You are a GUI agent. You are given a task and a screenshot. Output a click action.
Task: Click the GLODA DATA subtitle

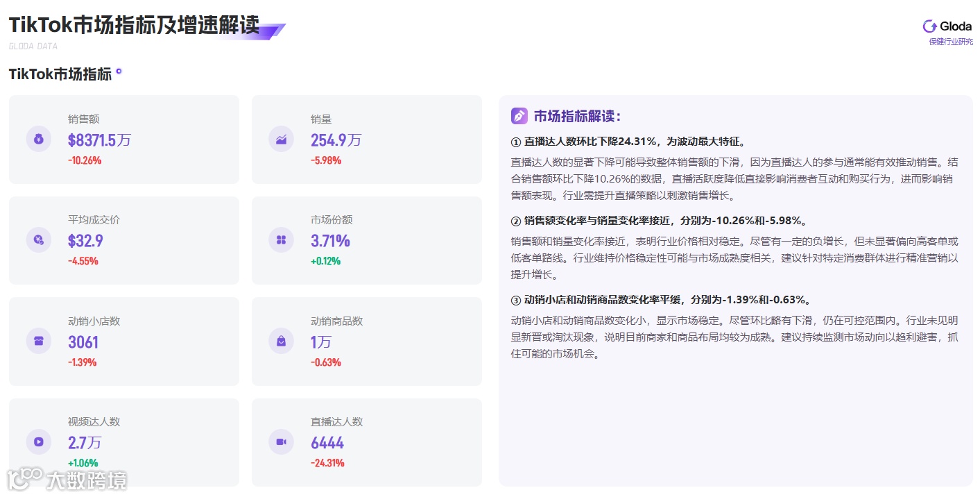pyautogui.click(x=33, y=47)
